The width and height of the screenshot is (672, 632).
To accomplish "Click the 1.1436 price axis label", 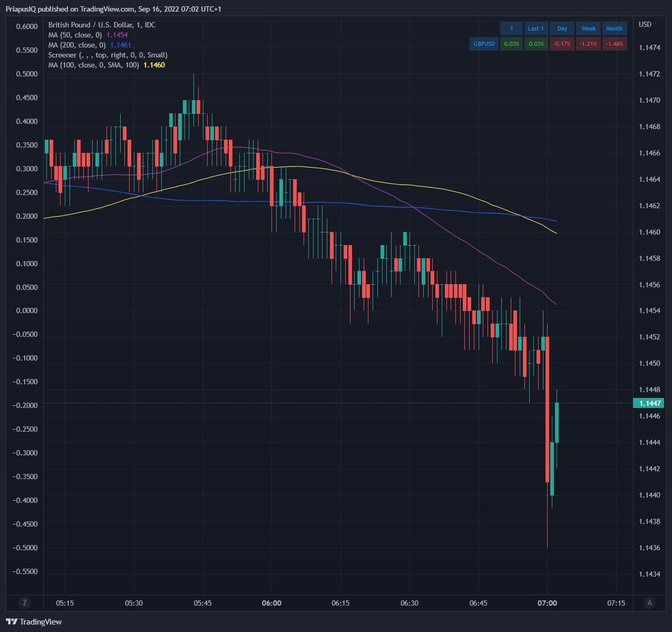I will (x=649, y=548).
